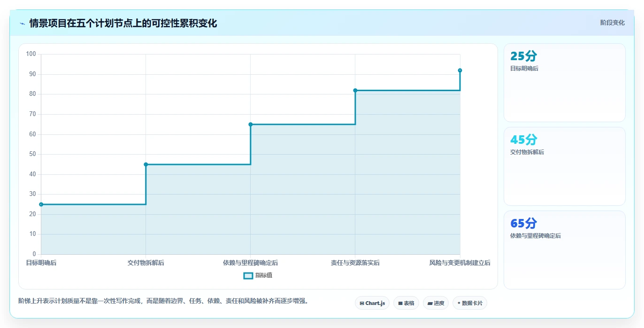The width and height of the screenshot is (644, 328).
Task: Select the 表格 chip
Action: 406,303
